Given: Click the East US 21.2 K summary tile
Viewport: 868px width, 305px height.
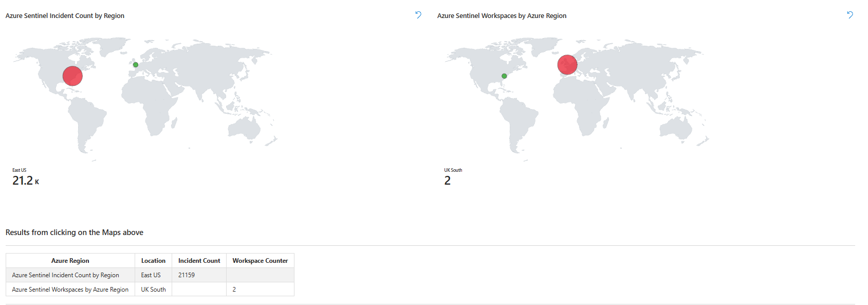Looking at the screenshot, I should click(25, 177).
